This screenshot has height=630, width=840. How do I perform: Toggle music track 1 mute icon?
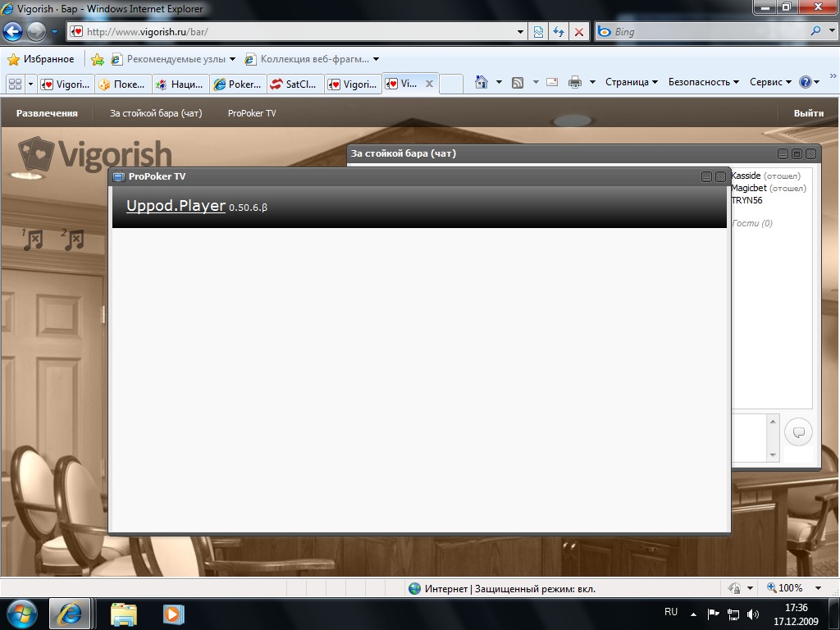[x=33, y=240]
